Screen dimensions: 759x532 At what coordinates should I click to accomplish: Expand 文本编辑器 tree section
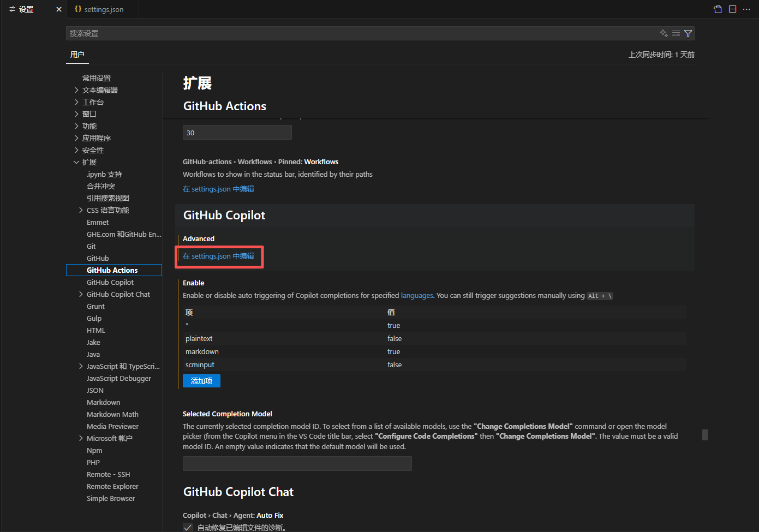tap(76, 90)
